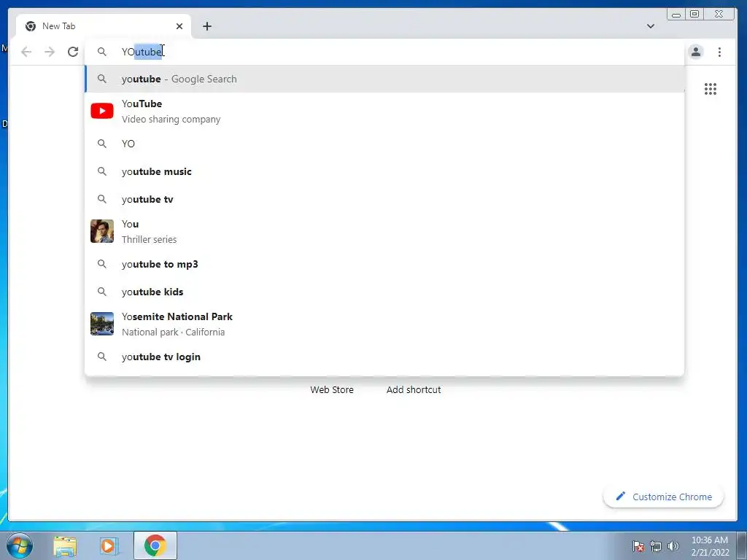Reload the current page
The height and width of the screenshot is (560, 747).
pos(73,52)
